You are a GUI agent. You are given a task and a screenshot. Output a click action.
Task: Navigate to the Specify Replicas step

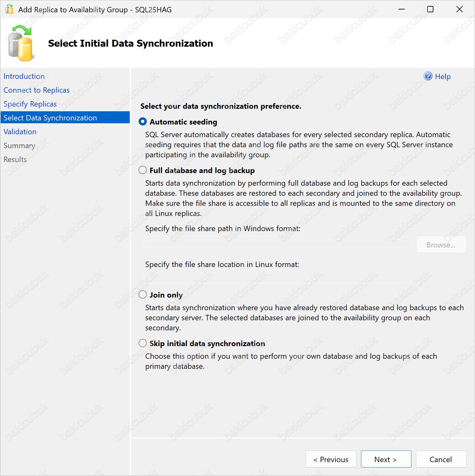tap(30, 104)
